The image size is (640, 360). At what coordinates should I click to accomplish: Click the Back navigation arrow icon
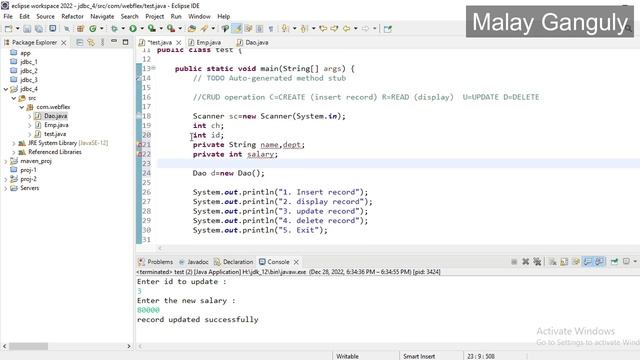(346, 29)
